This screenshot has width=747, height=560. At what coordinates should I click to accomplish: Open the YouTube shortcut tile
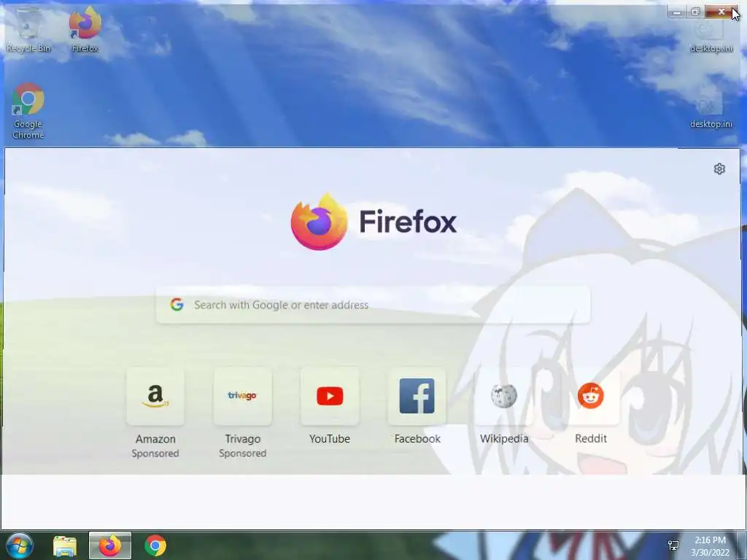coord(330,396)
